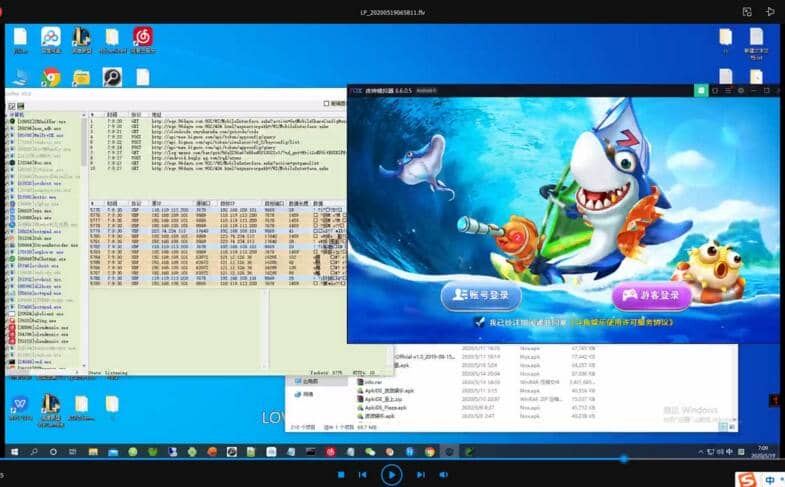The image size is (785, 487).
Task: Click the video player stop button
Action: coord(341,474)
